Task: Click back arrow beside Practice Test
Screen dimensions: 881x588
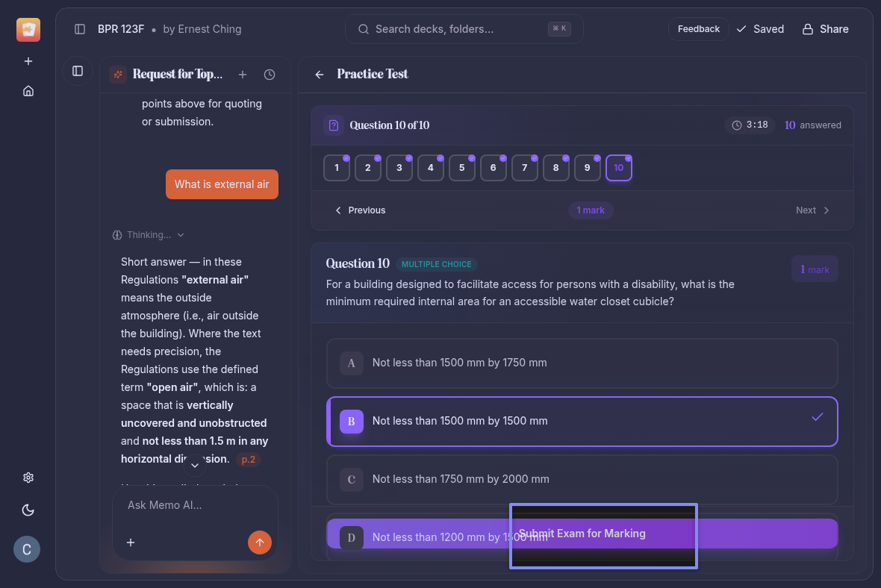Action: pyautogui.click(x=320, y=75)
